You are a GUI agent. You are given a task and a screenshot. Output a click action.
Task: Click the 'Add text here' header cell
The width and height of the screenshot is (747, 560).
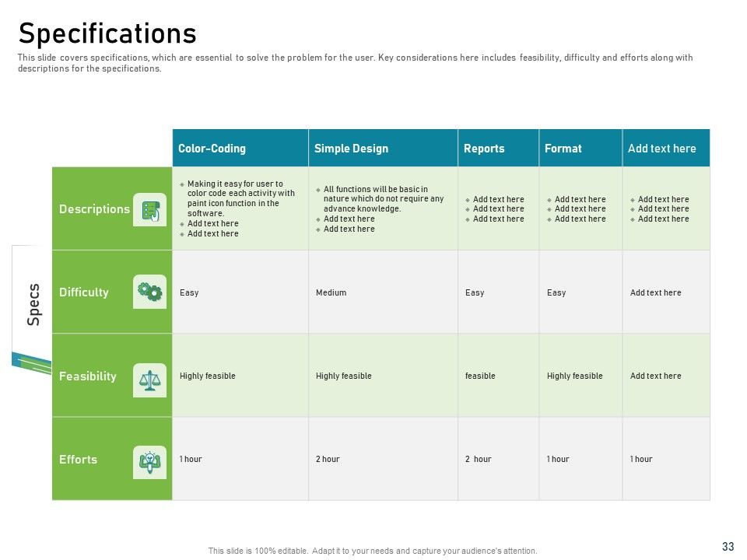click(666, 148)
